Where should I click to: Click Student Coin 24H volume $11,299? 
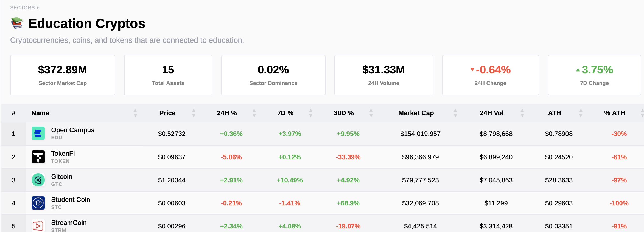tap(496, 203)
